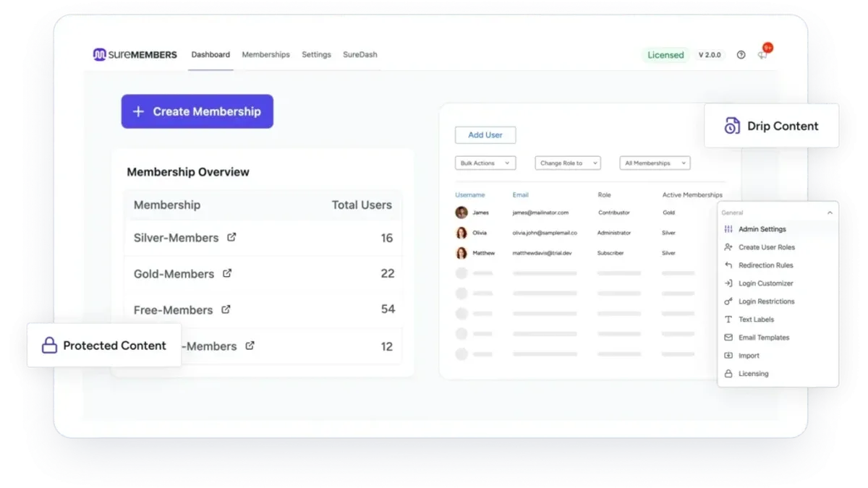Screen dimensions: 868x488
Task: Open the Settings tab
Action: click(316, 55)
